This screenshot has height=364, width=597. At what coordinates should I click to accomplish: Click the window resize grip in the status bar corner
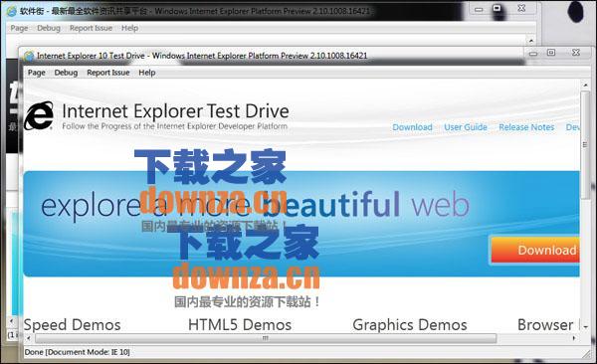coord(586,354)
